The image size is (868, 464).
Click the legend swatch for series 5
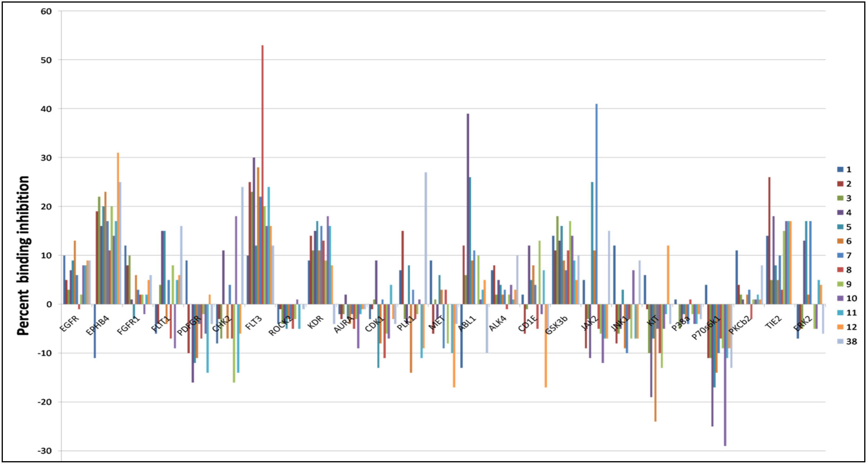click(840, 227)
